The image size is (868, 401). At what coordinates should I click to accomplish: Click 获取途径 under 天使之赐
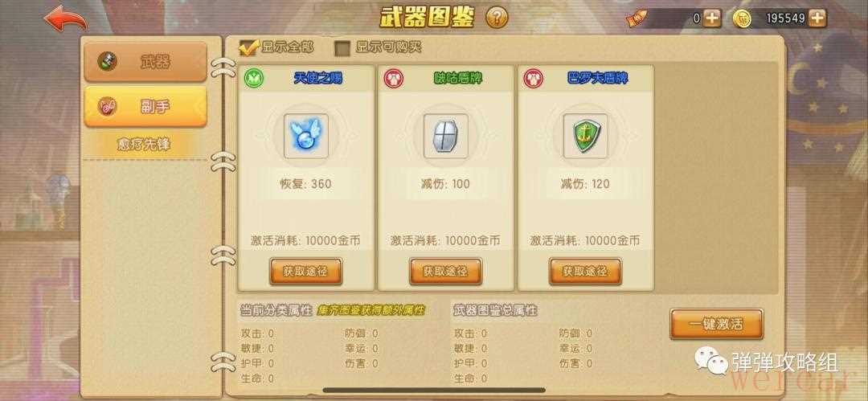pyautogui.click(x=306, y=272)
